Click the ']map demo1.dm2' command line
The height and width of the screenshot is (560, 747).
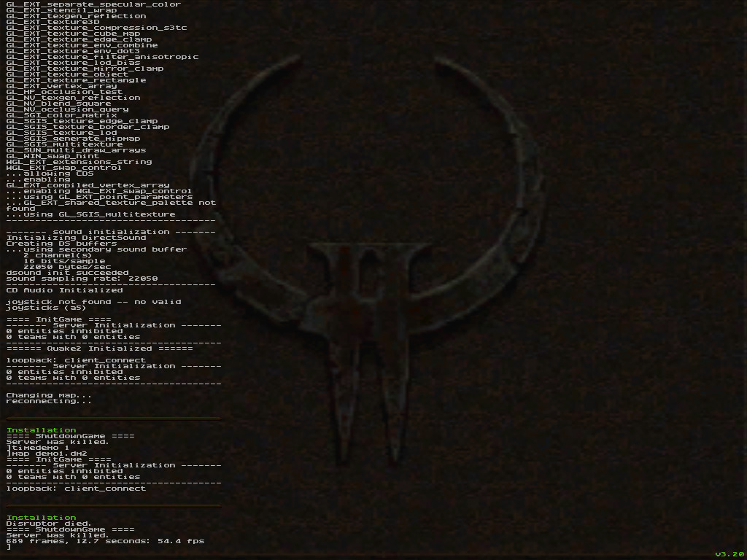tap(47, 454)
